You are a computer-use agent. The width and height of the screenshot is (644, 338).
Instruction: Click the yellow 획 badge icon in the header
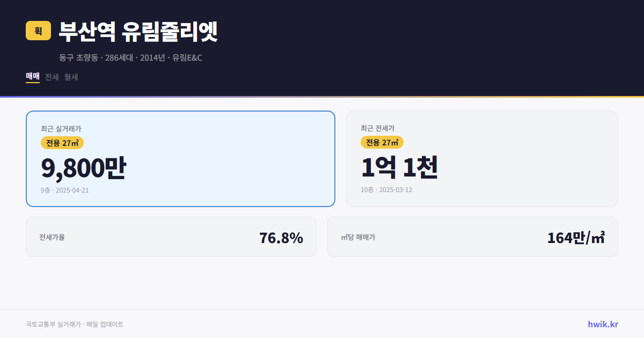coord(35,31)
